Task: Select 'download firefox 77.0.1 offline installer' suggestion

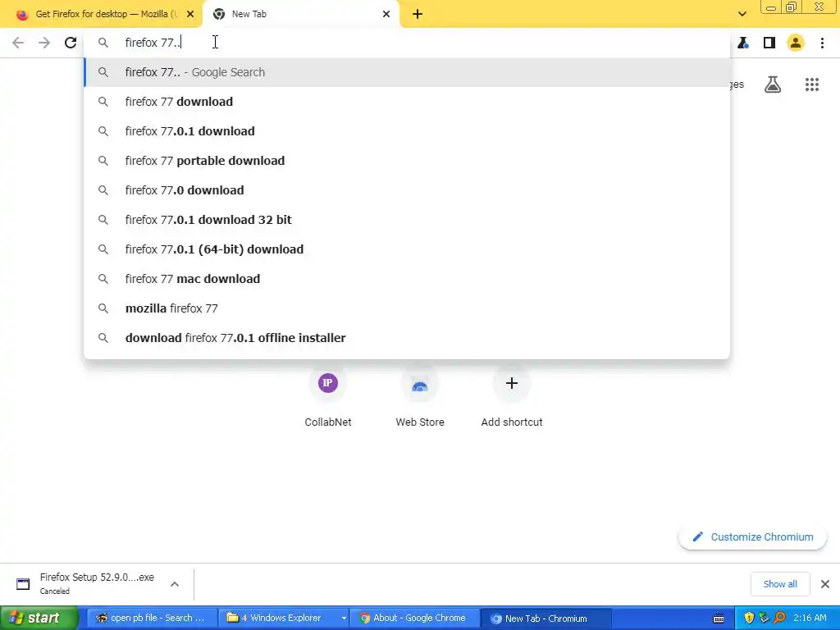Action: [407, 338]
